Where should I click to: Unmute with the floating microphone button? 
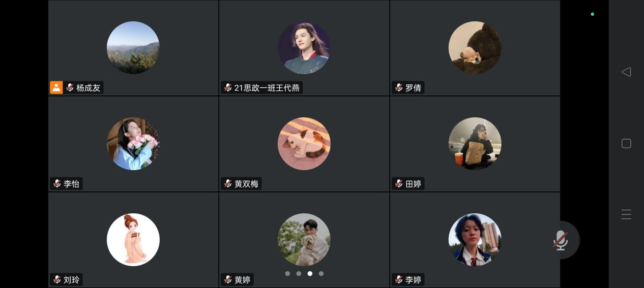point(561,240)
